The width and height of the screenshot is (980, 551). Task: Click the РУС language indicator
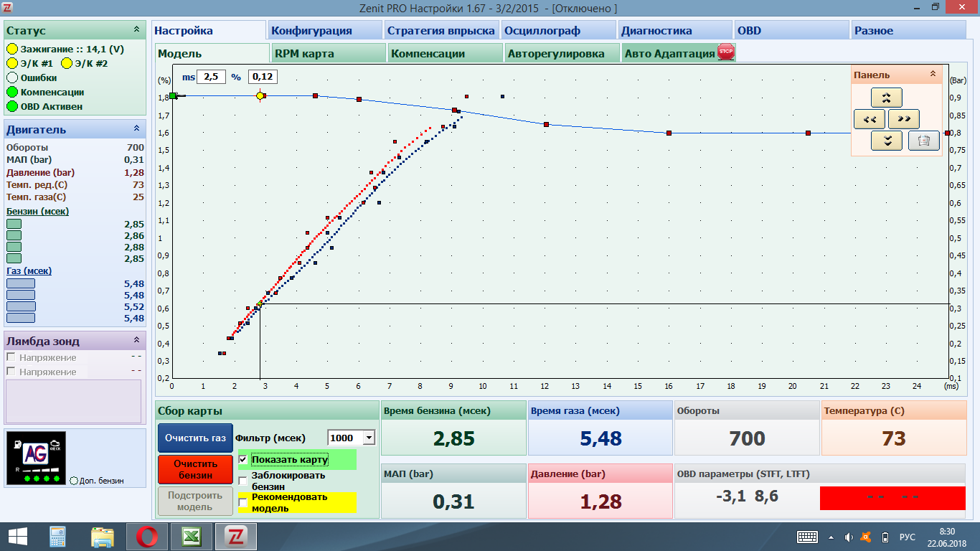pyautogui.click(x=908, y=537)
